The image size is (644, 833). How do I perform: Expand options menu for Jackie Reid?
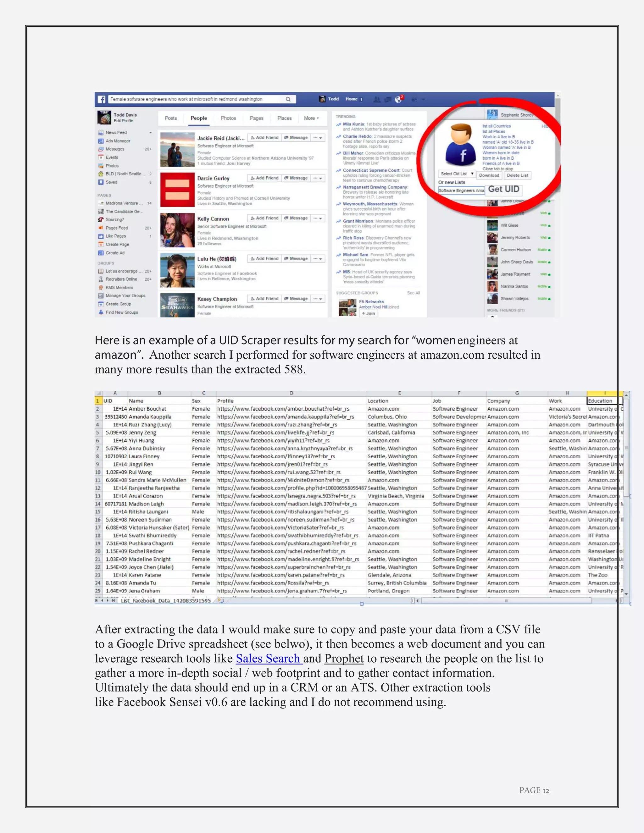(x=318, y=138)
